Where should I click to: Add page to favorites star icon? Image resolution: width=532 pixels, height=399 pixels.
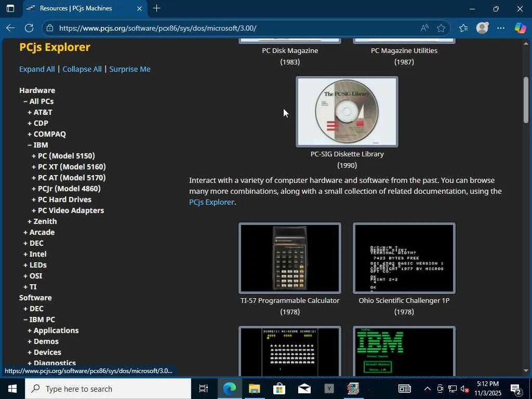(441, 28)
